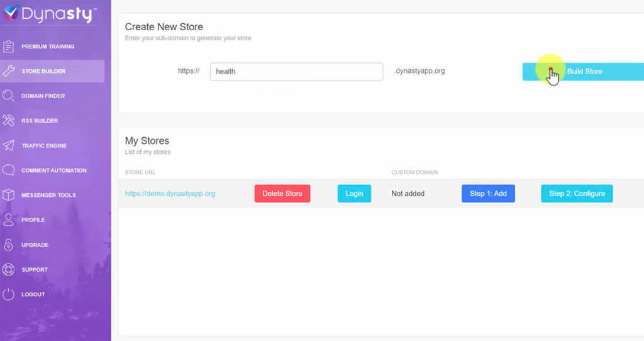
Task: Focus the sub-domain input containing health
Action: 296,72
